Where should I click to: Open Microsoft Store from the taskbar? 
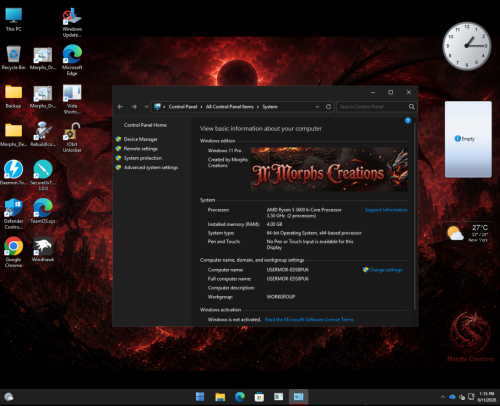(259, 397)
